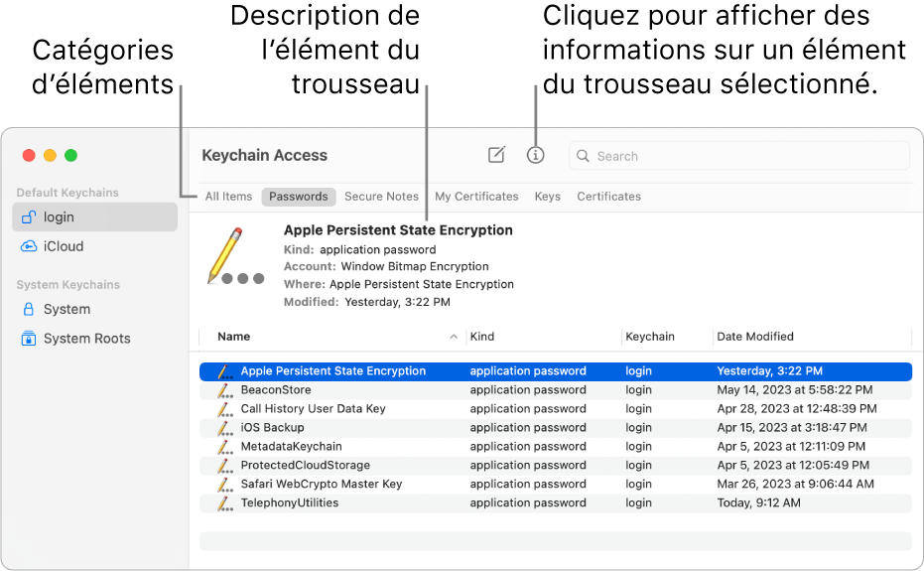Screen dimensions: 924x571
Task: Click date May 14, 2023 at 5:58:22 PM
Action: click(x=795, y=390)
